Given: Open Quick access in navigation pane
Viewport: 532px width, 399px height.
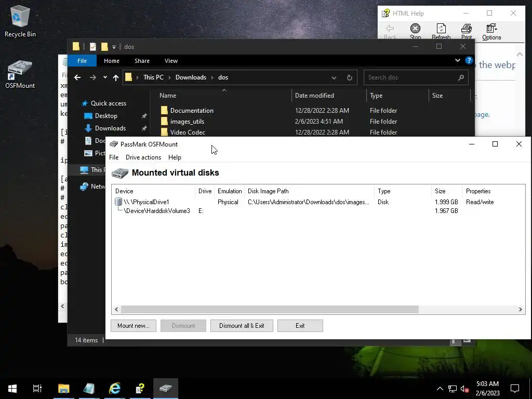Looking at the screenshot, I should coord(108,103).
